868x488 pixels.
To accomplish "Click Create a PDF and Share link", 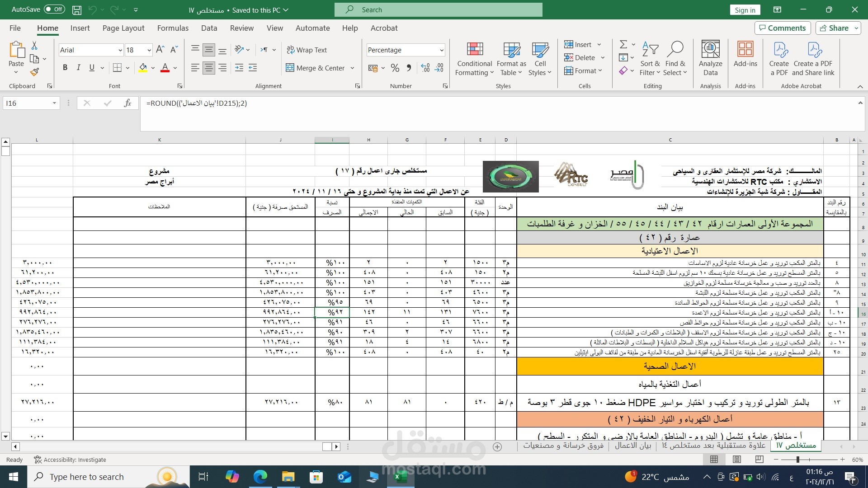I will pyautogui.click(x=813, y=58).
